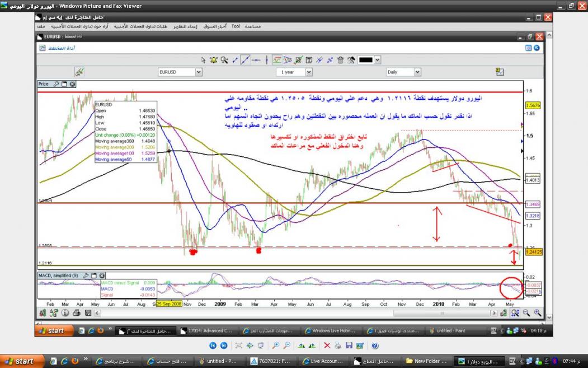The image size is (588, 368).
Task: Go to previous image in picture viewer
Action: pyautogui.click(x=213, y=346)
